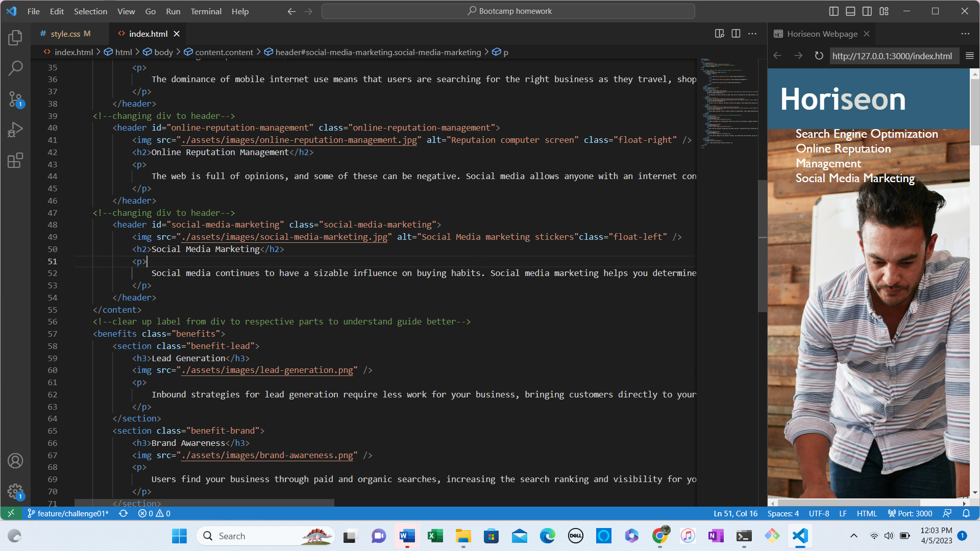Click the preview URL address bar
Viewport: 980px width, 551px height.
[893, 56]
